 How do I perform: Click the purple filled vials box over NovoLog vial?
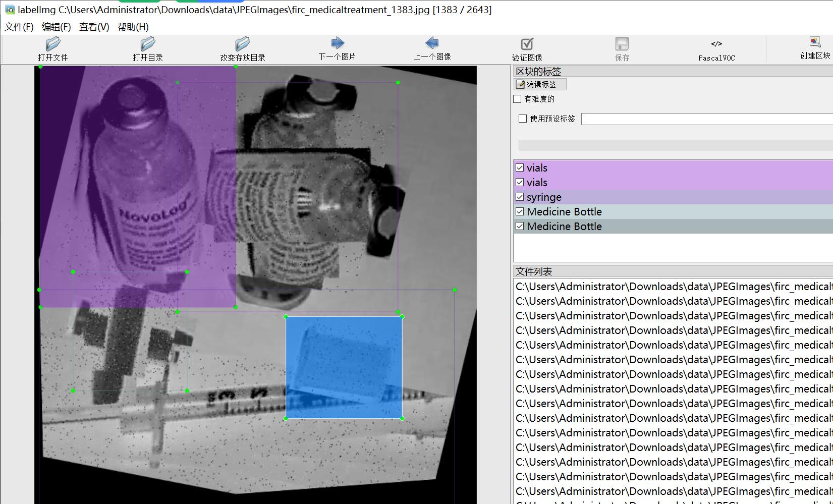(x=138, y=187)
